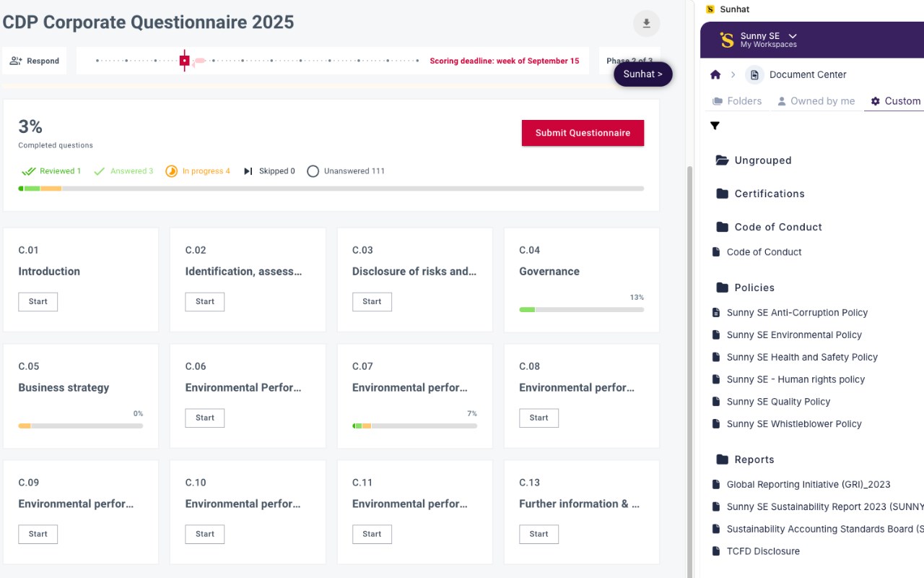
Task: Click the Sunny SE logo icon
Action: coord(727,40)
